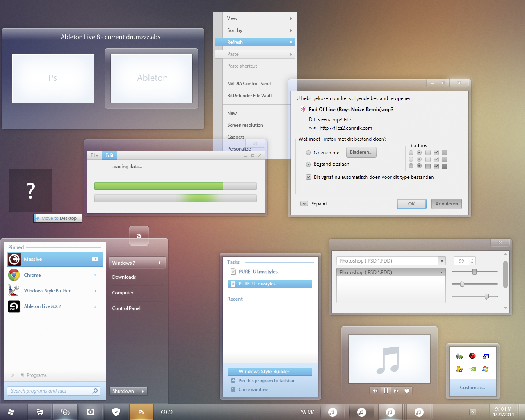Select the Bestand opslaan radio button

308,164
